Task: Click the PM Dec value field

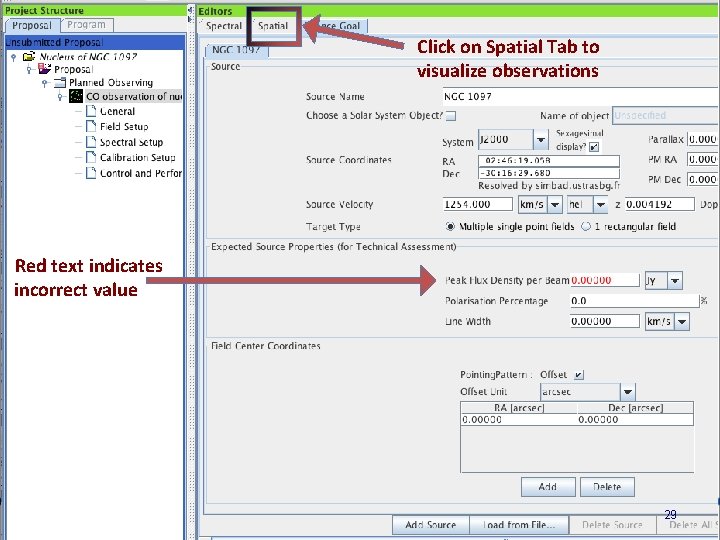Action: (703, 180)
